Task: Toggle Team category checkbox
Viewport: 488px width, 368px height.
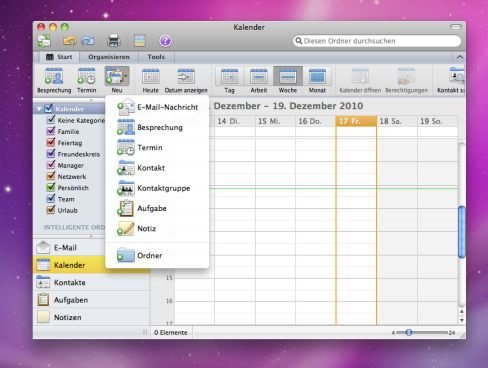Action: 51,198
